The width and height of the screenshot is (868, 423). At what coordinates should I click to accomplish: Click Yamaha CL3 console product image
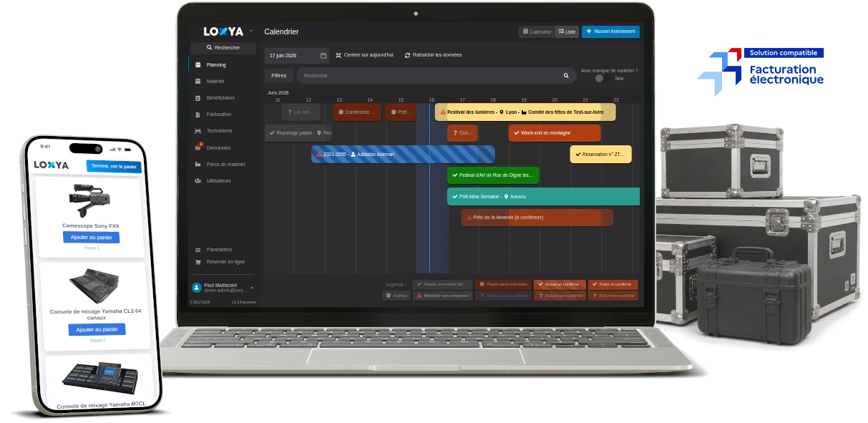[95, 286]
